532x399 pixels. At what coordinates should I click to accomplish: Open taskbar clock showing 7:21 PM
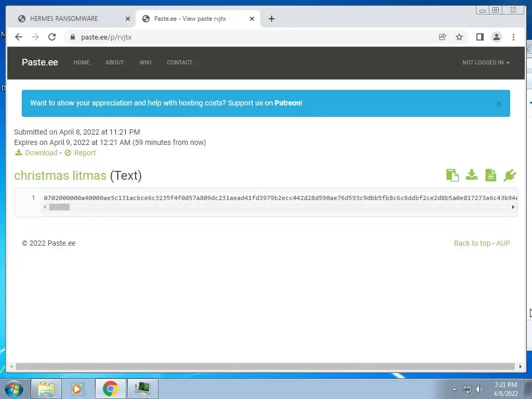506,389
